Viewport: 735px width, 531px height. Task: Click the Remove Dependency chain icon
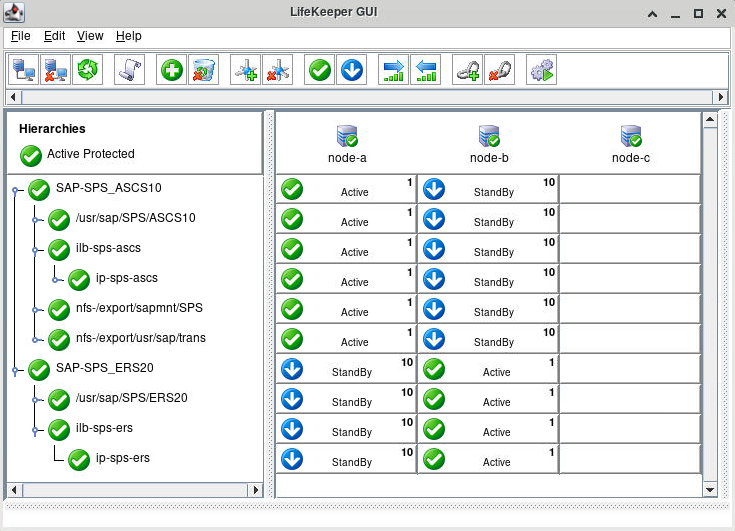(x=499, y=70)
